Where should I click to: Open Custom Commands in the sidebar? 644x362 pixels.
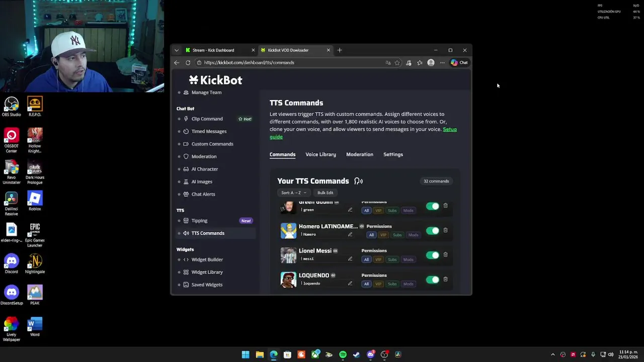point(212,144)
